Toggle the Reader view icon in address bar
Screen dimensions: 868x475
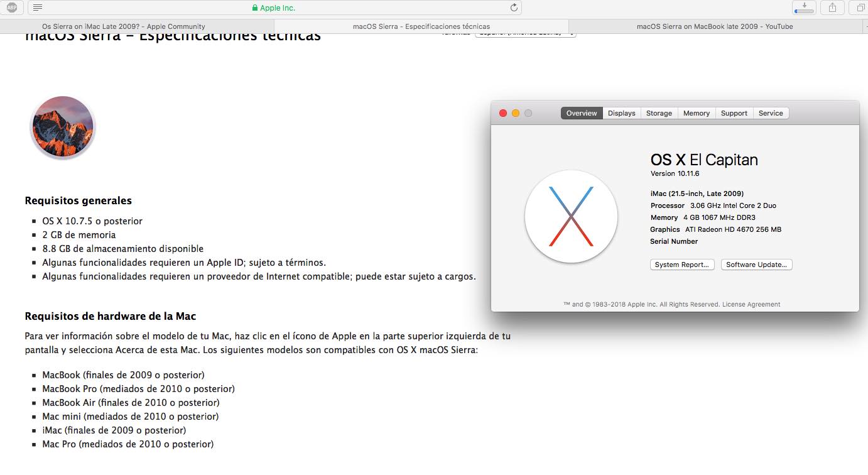[38, 8]
